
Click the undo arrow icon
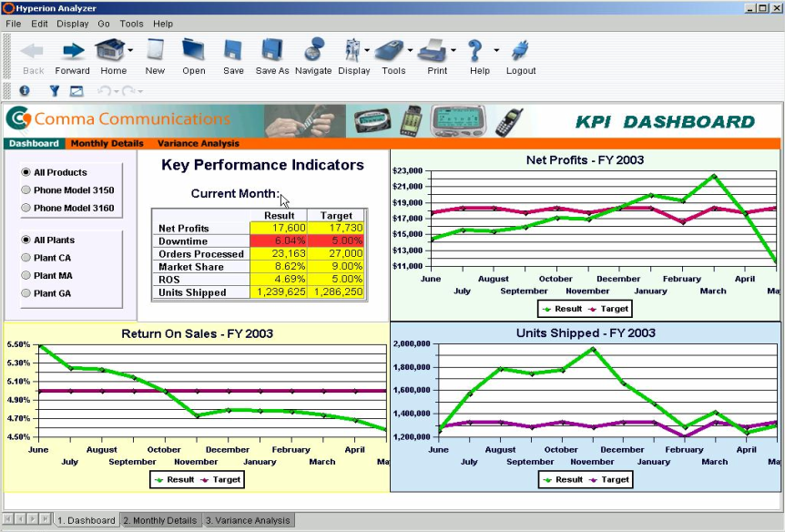[x=104, y=91]
